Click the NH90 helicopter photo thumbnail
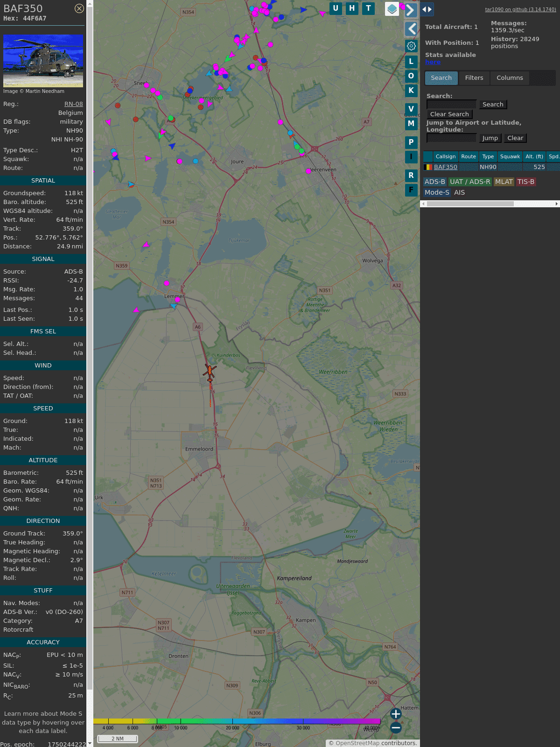Screen dimensions: 560x747 point(43,61)
